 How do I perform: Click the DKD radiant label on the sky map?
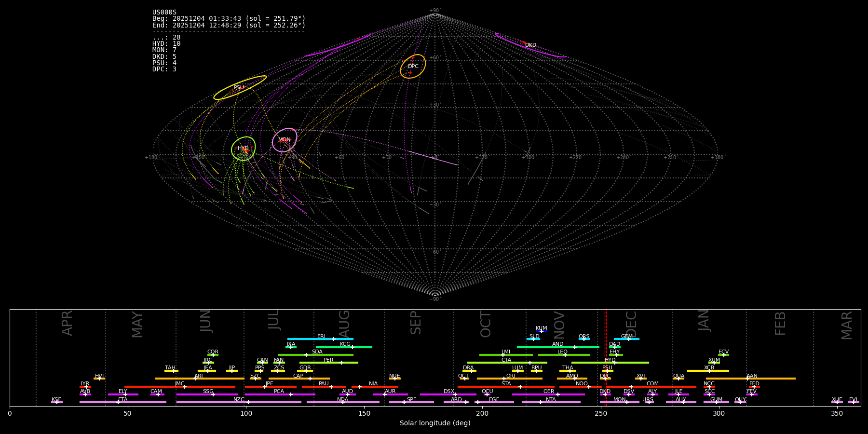530,45
